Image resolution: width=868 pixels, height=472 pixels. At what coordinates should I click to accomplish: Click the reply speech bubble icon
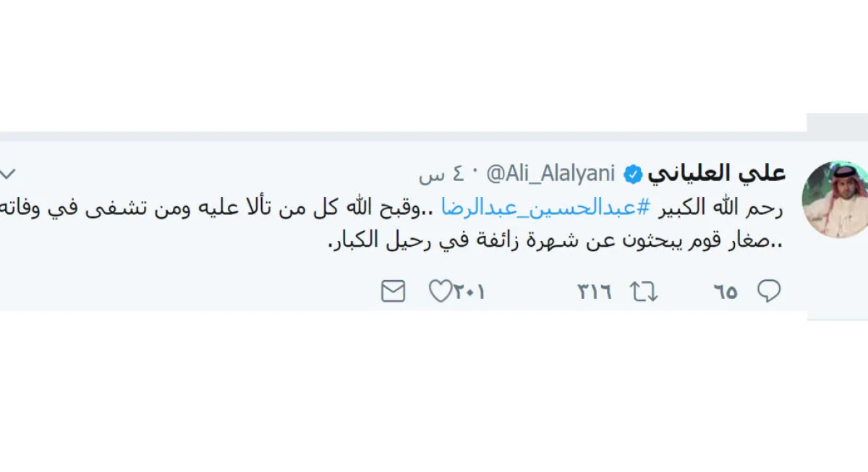click(768, 291)
